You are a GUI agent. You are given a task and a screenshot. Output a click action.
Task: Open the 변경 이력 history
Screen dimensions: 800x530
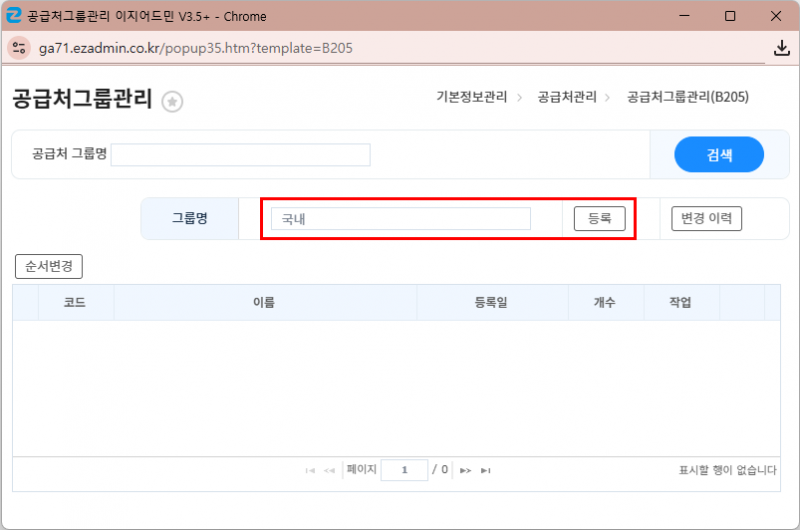tap(706, 218)
